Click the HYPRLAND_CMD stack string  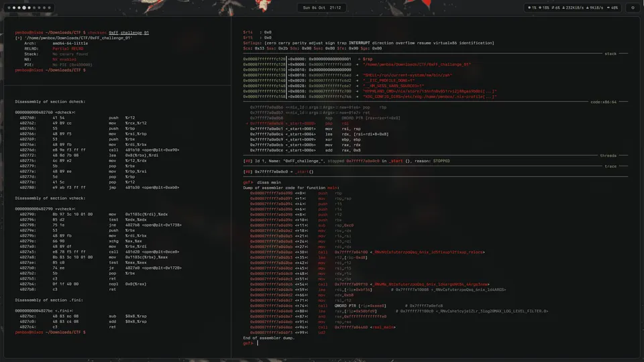click(429, 91)
